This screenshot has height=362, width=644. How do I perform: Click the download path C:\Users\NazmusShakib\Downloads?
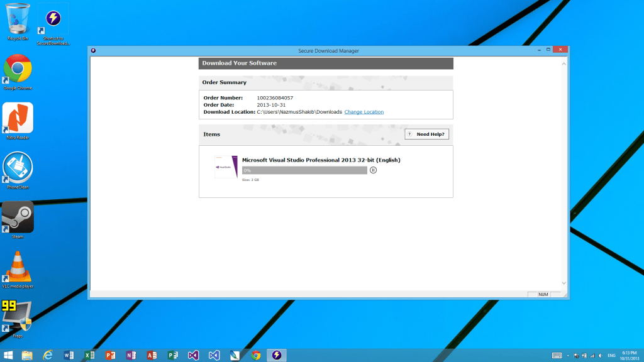click(x=299, y=112)
